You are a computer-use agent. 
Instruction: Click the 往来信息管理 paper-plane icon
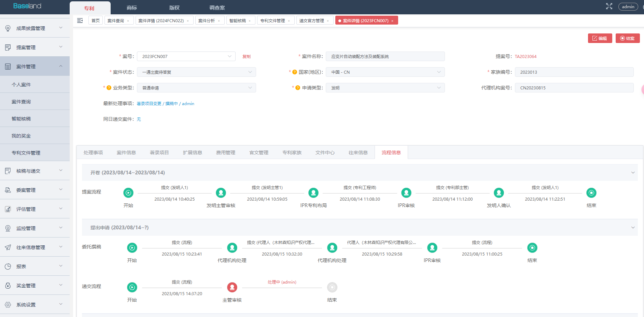click(8, 247)
